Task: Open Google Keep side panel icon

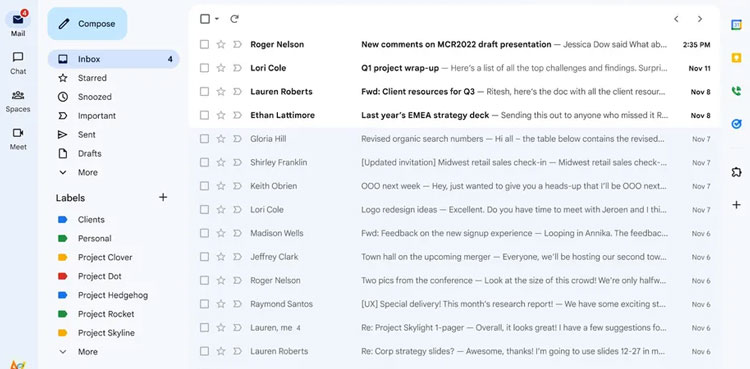Action: click(736, 57)
